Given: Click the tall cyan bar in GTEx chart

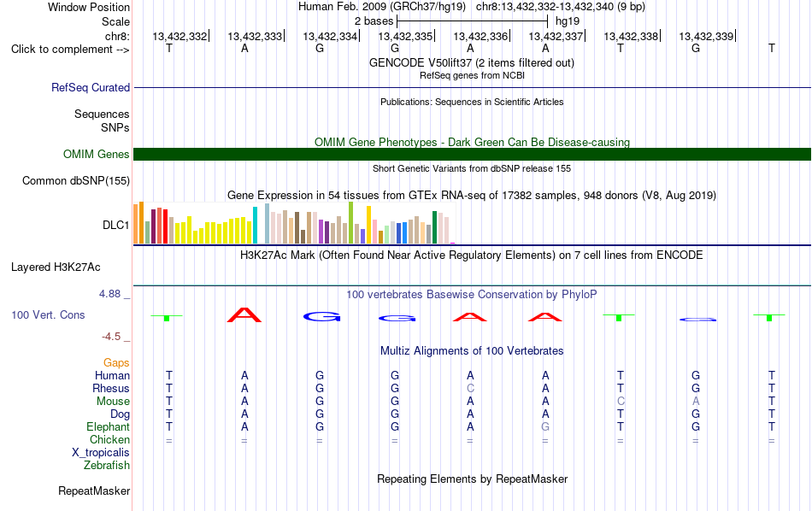Looking at the screenshot, I should 255,226.
